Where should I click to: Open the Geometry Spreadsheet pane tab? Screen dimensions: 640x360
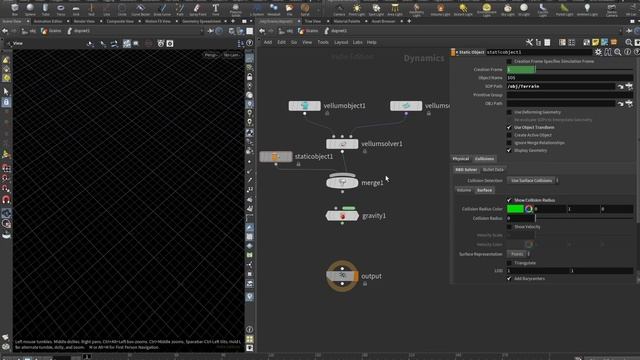click(201, 21)
